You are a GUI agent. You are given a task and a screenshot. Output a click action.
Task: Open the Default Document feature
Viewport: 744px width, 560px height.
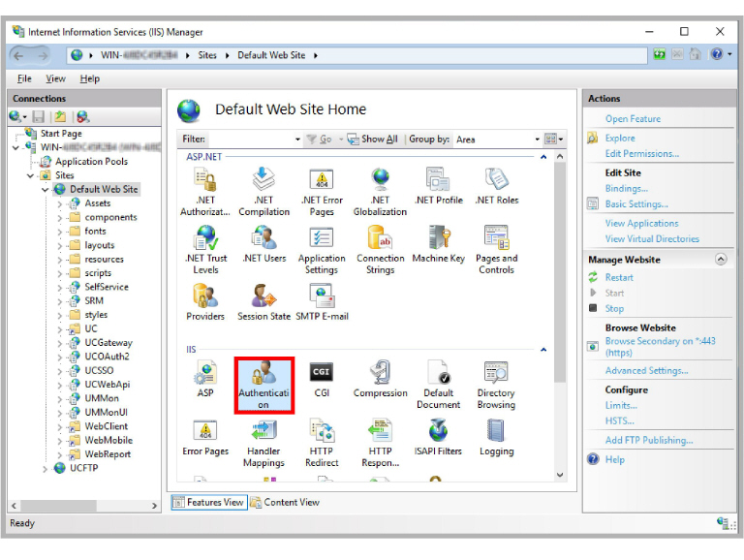point(439,385)
